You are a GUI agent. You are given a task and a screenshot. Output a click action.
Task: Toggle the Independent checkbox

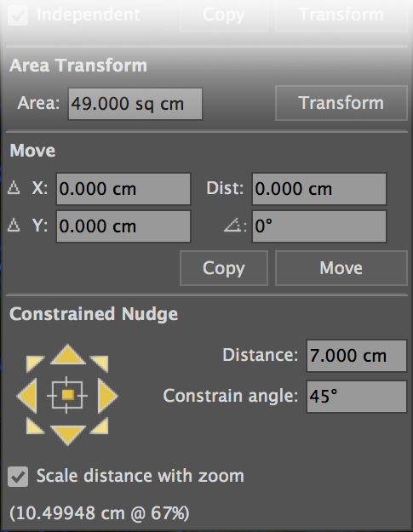click(18, 15)
